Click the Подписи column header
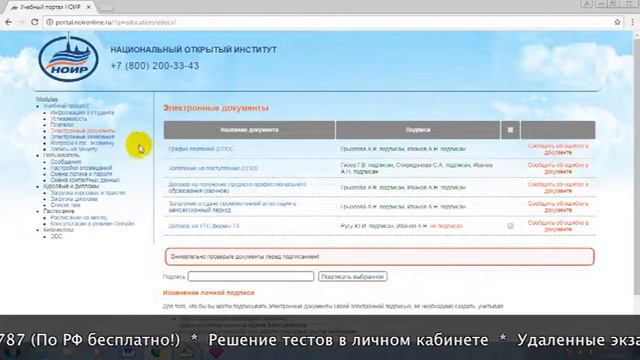The height and width of the screenshot is (360, 640). [x=418, y=130]
